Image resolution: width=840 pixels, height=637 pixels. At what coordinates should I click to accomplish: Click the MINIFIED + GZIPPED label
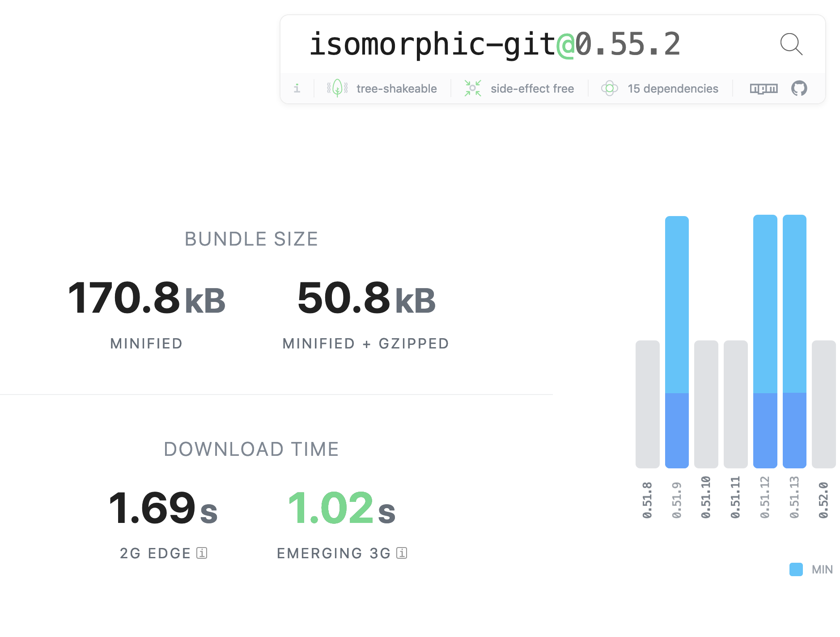tap(366, 344)
